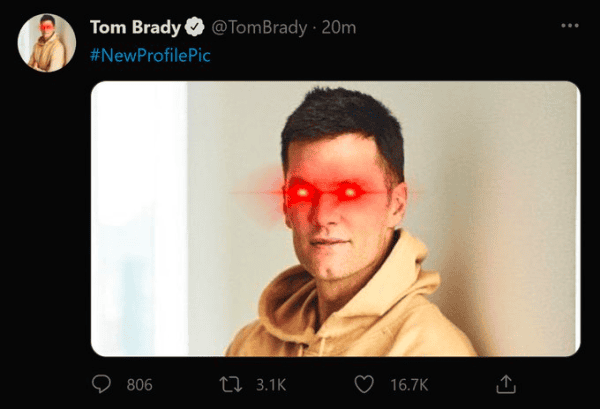Click the 3.1K retweets count
The image size is (600, 409).
(271, 385)
